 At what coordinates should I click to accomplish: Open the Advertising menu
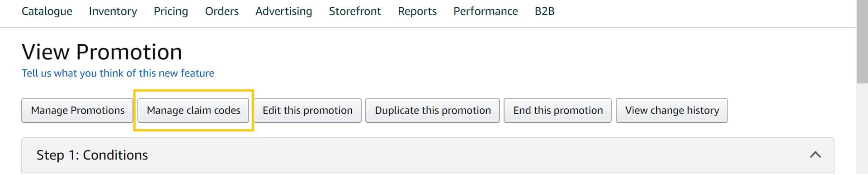283,11
